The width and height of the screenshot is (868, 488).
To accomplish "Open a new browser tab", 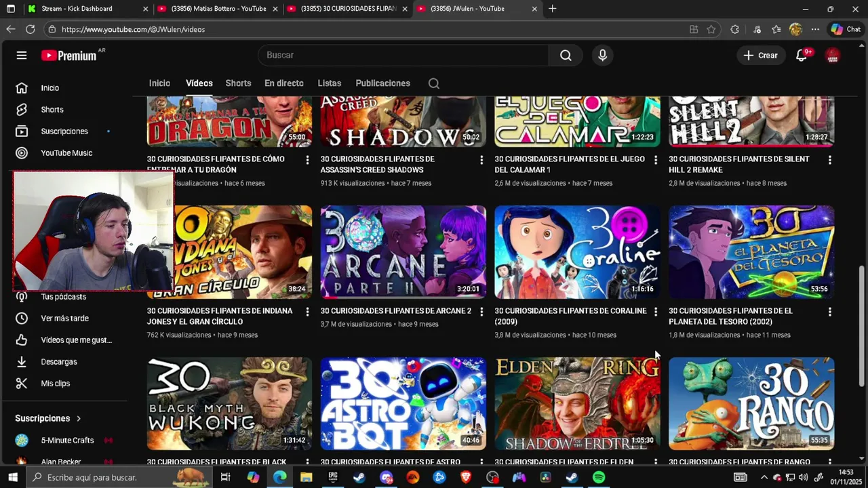I will tap(553, 9).
